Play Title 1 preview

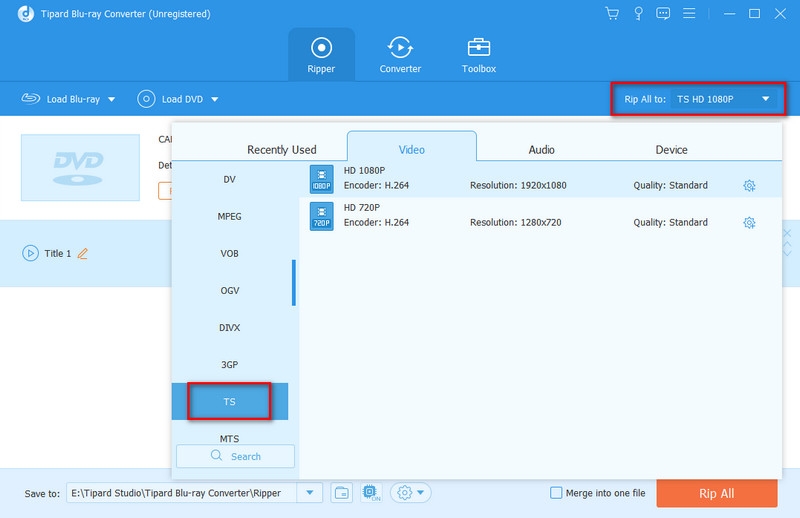click(x=30, y=253)
